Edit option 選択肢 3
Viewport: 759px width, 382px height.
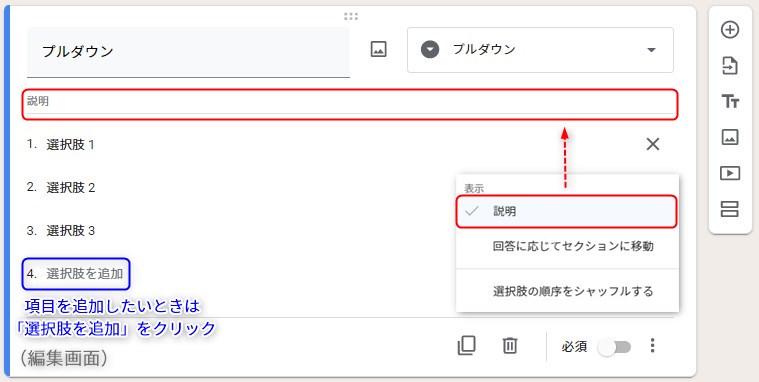point(71,231)
